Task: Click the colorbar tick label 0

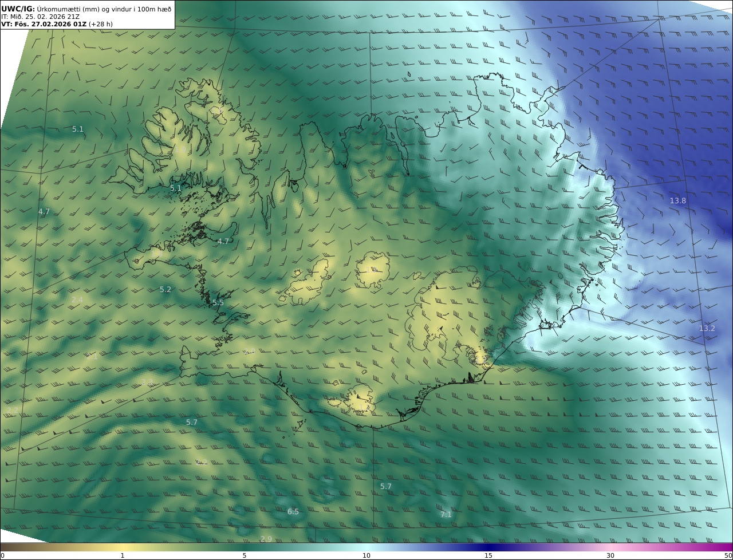Action: tap(2, 555)
